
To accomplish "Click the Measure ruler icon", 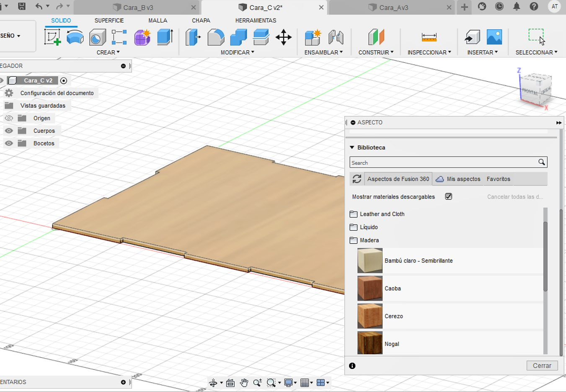I will 429,37.
